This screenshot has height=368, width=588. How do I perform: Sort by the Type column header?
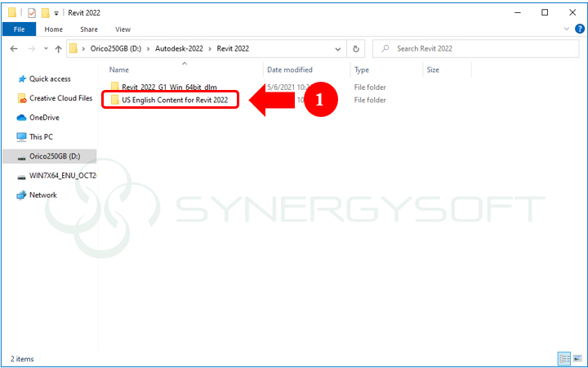(362, 70)
